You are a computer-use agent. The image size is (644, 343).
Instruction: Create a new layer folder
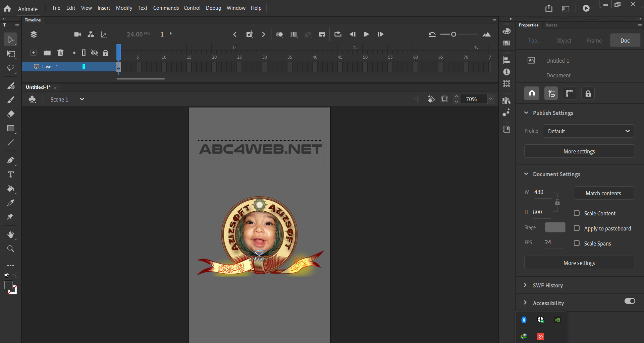tap(47, 53)
